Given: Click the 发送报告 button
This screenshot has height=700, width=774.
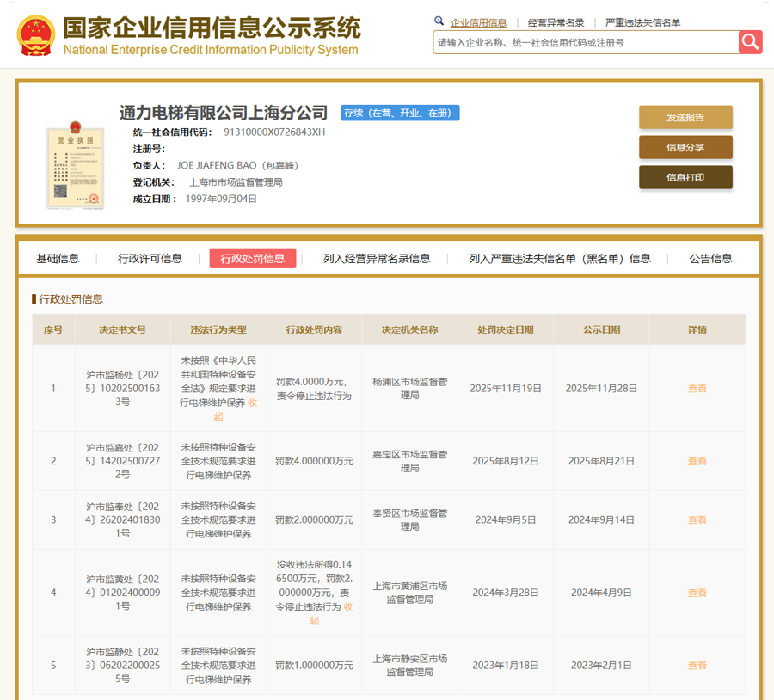Looking at the screenshot, I should (685, 118).
